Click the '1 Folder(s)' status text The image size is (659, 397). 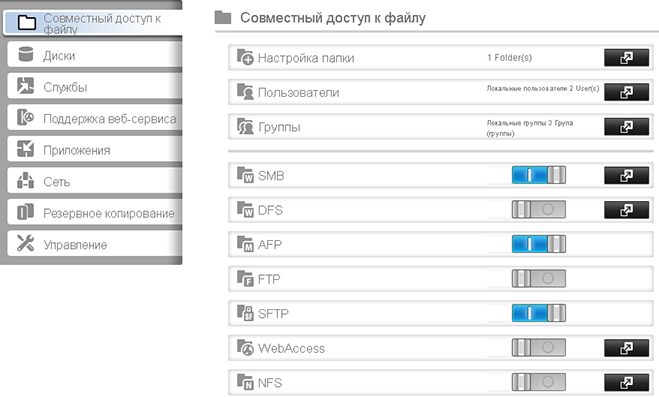coord(509,58)
